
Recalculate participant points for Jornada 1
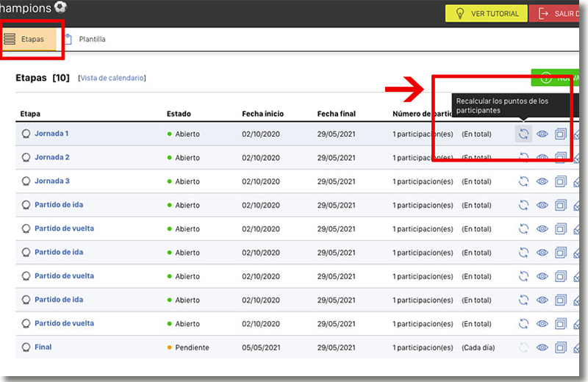coord(523,134)
